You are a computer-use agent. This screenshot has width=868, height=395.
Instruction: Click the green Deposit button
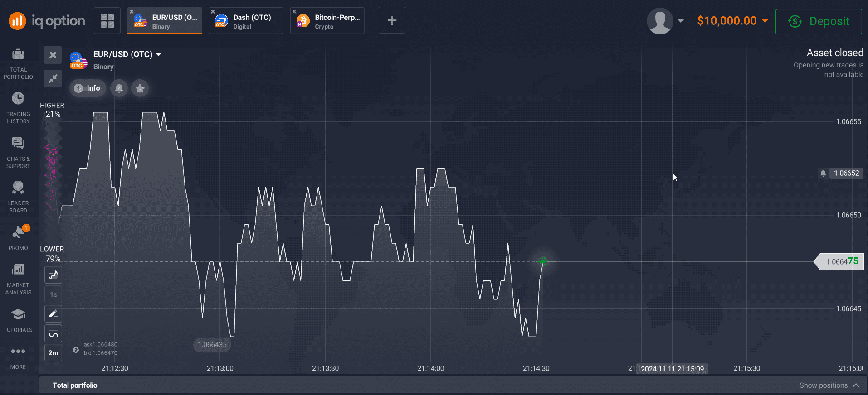pos(819,21)
